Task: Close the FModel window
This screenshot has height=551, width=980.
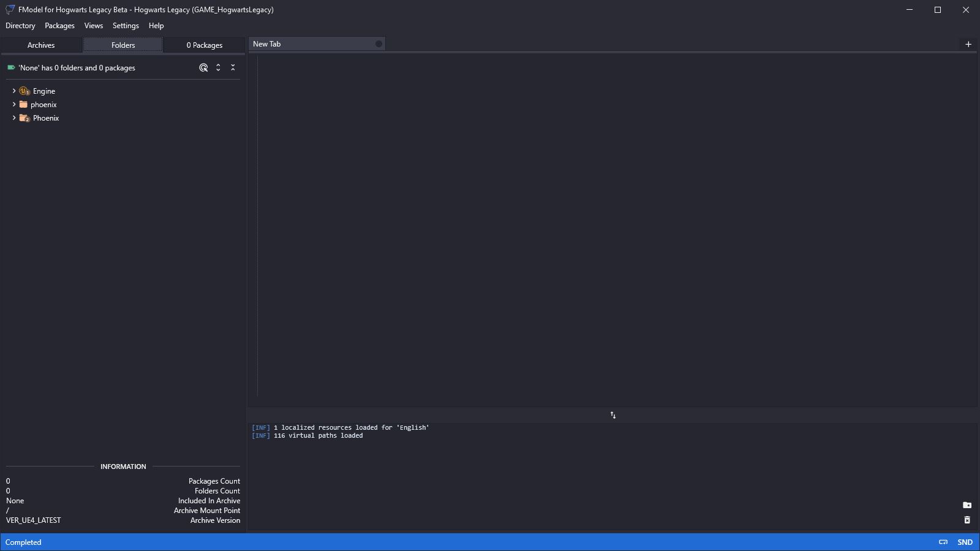Action: (x=966, y=10)
